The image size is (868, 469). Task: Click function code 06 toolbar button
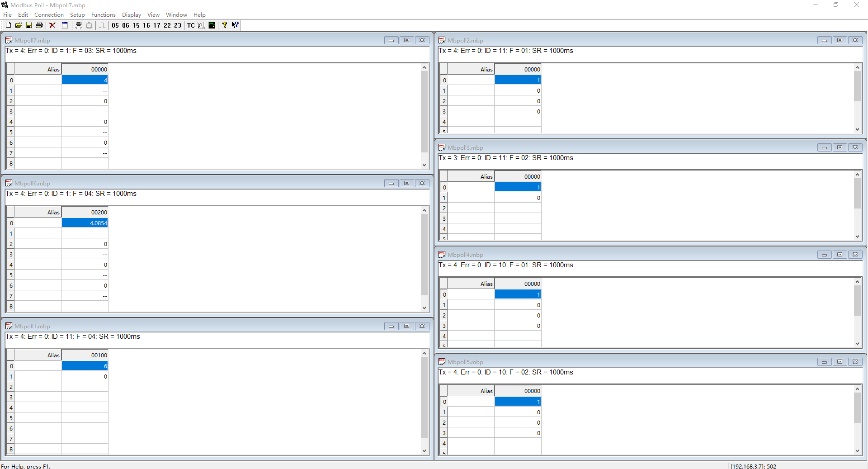[x=126, y=25]
